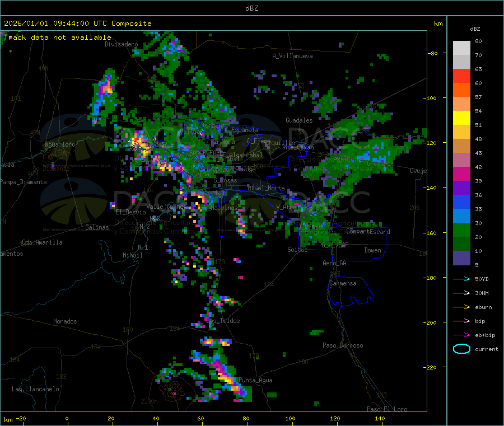Click the 'Lag.Llancanelo' map label
This screenshot has width=504, height=426.
[35, 389]
